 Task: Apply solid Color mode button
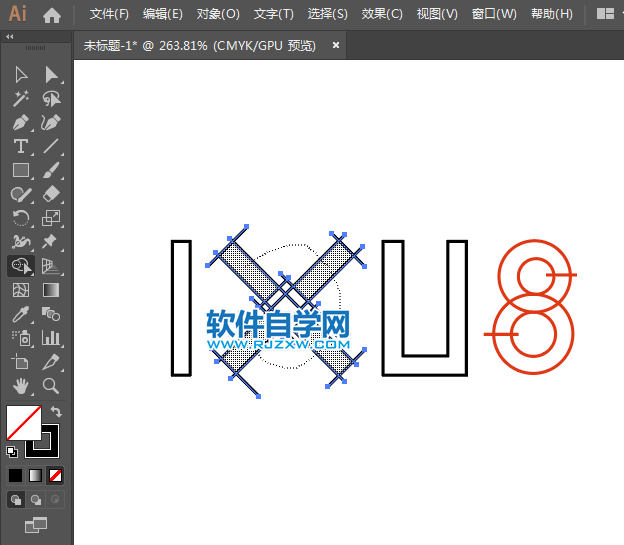[x=16, y=475]
